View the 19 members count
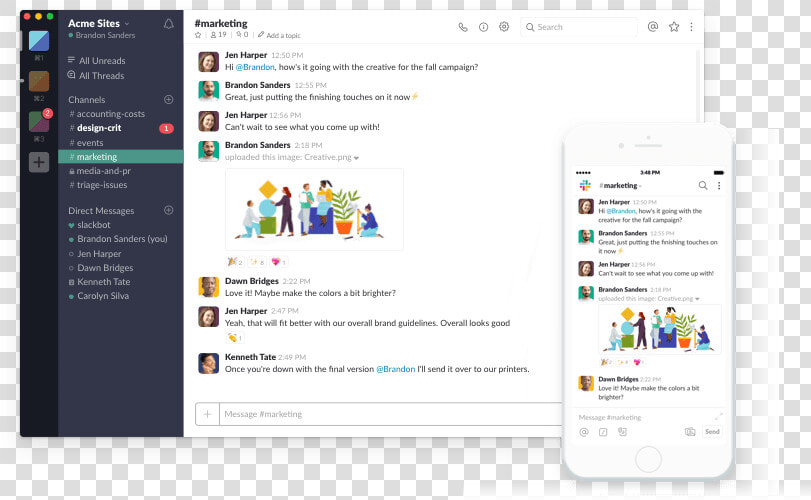This screenshot has height=500, width=811. click(x=218, y=35)
